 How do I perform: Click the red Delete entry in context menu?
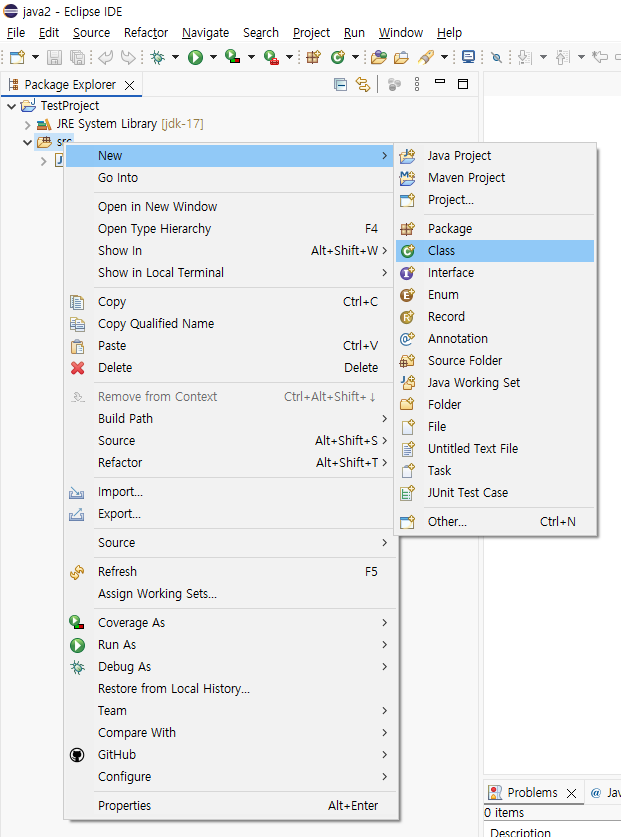coord(230,368)
